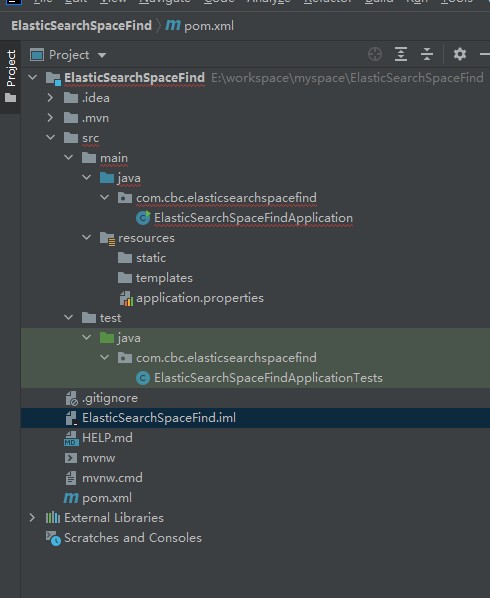
Task: Select Scratches and Consoles label
Action: point(133,538)
